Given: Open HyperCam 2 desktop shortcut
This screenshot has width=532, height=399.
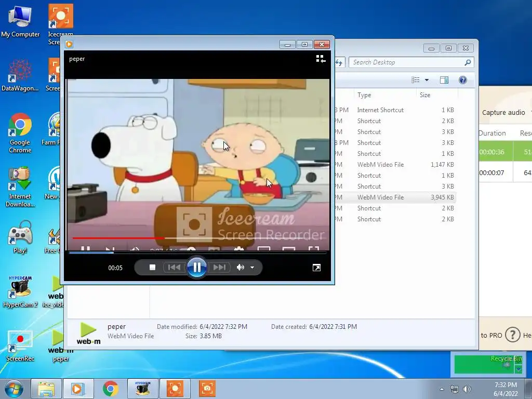Looking at the screenshot, I should pos(20,291).
